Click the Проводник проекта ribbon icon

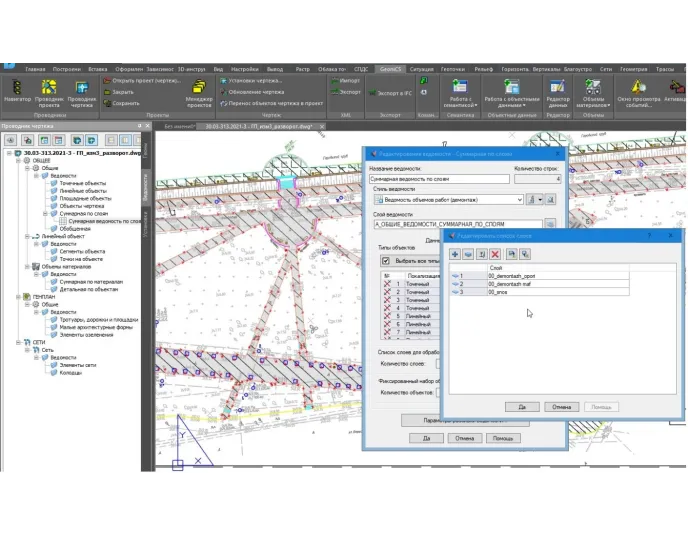pyautogui.click(x=50, y=88)
